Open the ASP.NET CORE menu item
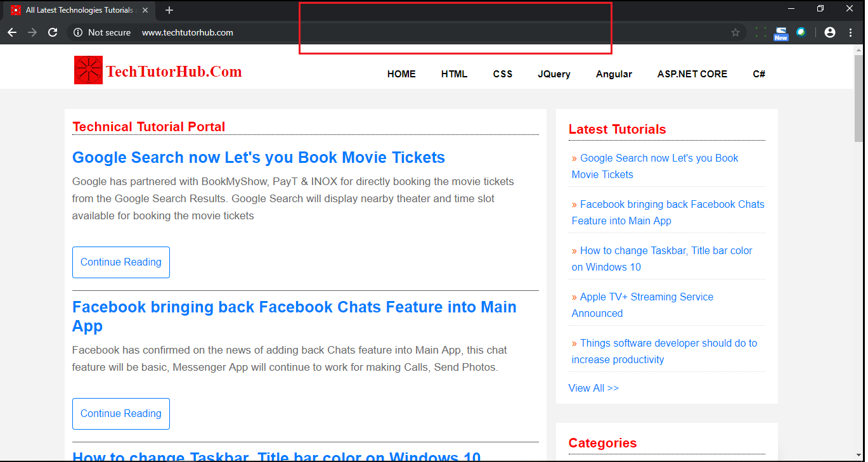The height and width of the screenshot is (462, 868). point(692,74)
